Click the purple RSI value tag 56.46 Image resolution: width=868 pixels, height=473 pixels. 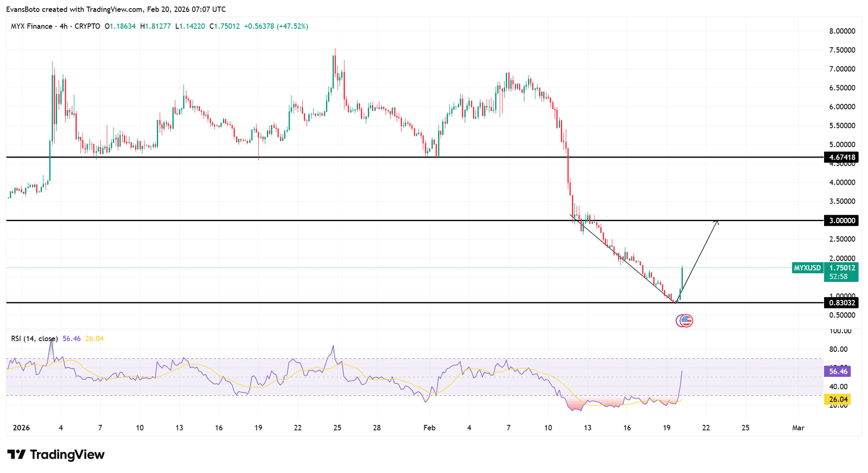point(838,371)
